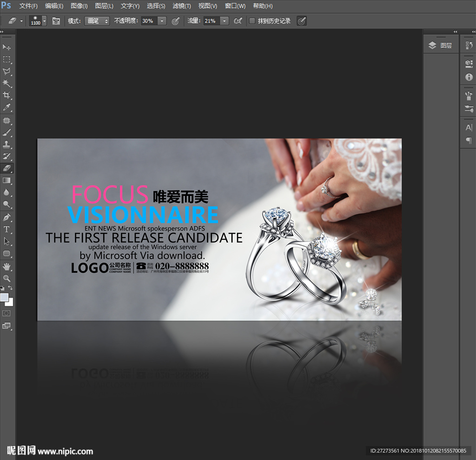Open the flow slider dropdown arrow
The width and height of the screenshot is (476, 460).
coord(225,21)
